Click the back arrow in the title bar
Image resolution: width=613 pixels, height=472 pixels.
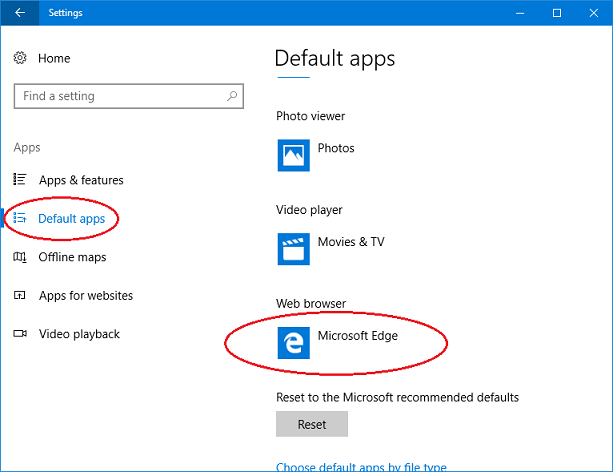point(20,13)
